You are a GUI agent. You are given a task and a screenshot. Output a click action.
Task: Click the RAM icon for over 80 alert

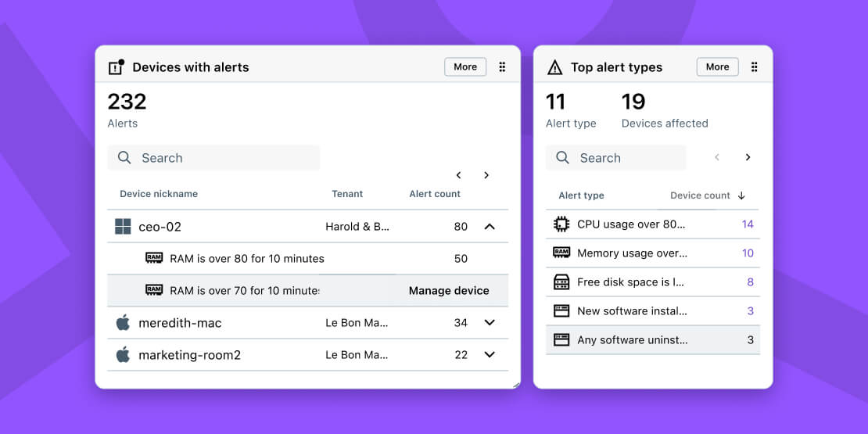[x=154, y=258]
